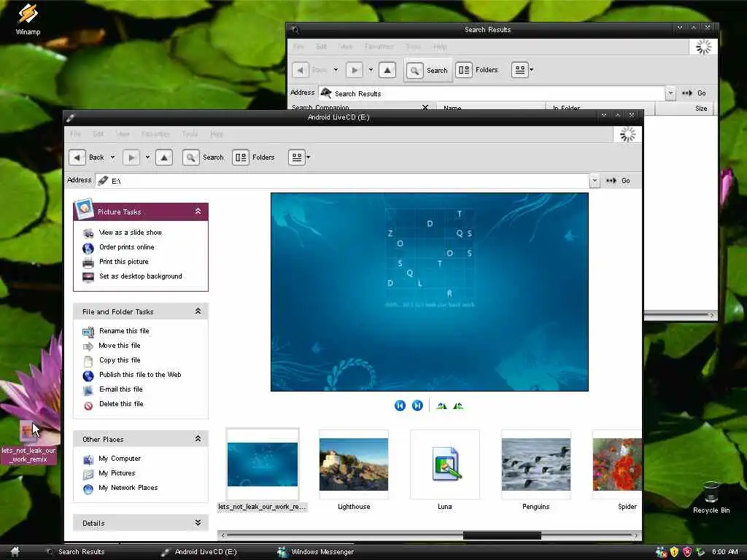Click Move this file

pos(119,345)
